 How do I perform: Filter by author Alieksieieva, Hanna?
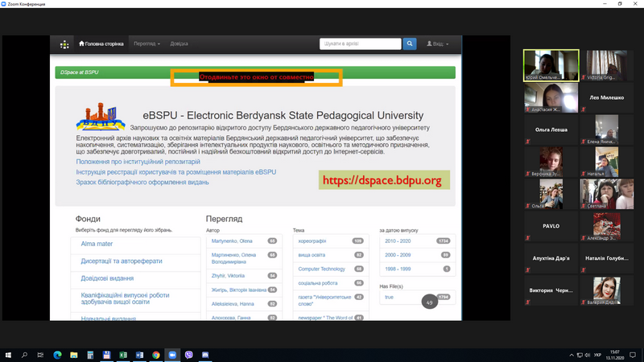tap(233, 304)
